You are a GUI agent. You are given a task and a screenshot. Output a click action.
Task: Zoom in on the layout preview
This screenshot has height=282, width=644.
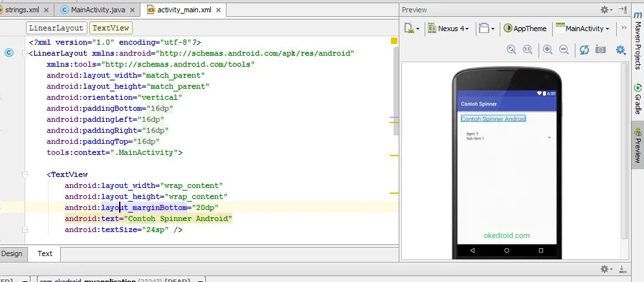pyautogui.click(x=548, y=50)
